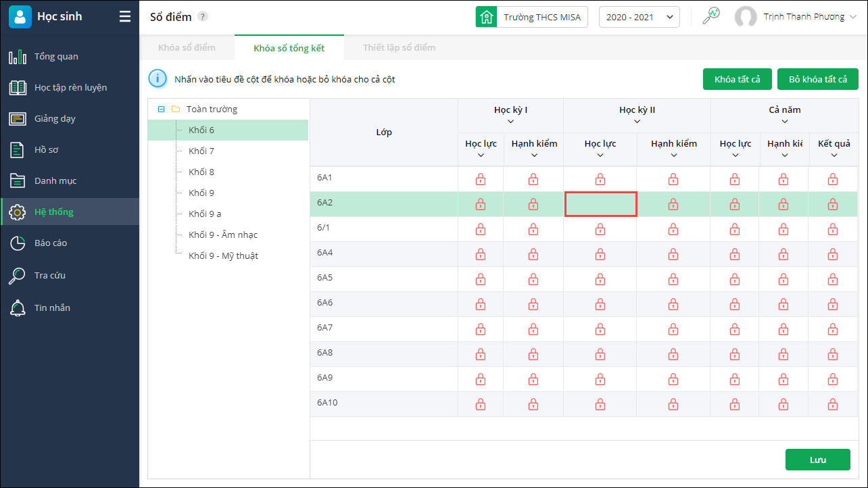868x488 pixels.
Task: Click the Trường THCS MISA school house icon
Action: click(485, 17)
